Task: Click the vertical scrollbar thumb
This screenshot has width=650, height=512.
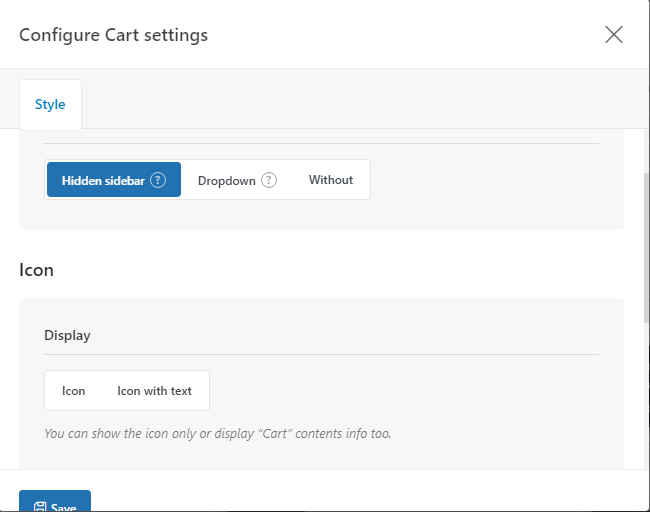Action: click(646, 248)
